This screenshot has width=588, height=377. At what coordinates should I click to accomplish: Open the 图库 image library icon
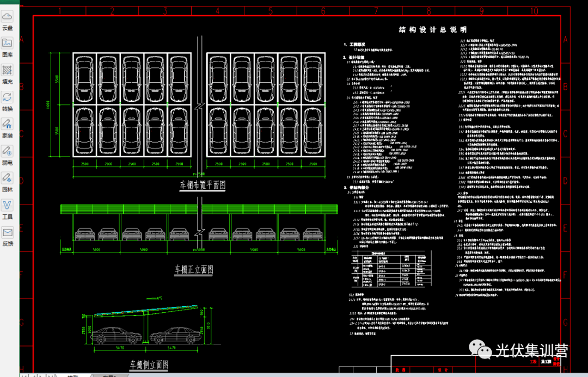point(8,45)
